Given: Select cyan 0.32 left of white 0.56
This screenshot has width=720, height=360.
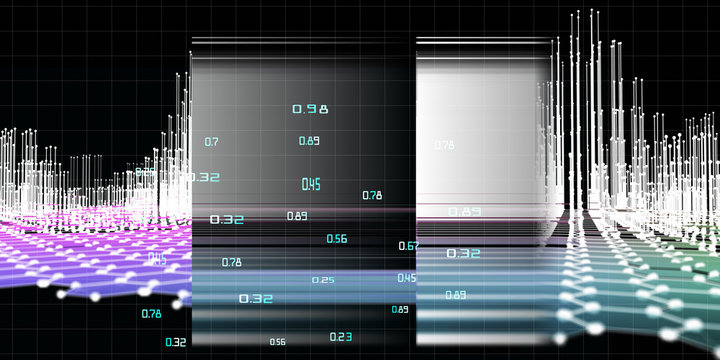Looking at the screenshot, I should click(175, 342).
